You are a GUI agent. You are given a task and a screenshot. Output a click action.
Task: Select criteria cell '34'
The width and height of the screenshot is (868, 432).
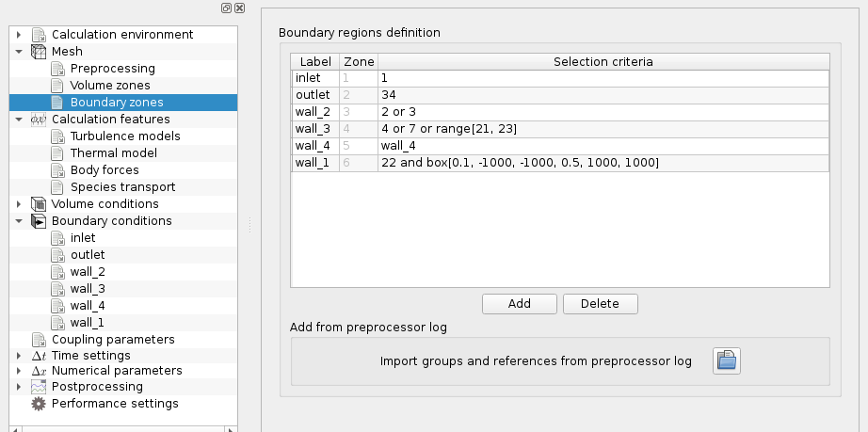click(x=603, y=95)
